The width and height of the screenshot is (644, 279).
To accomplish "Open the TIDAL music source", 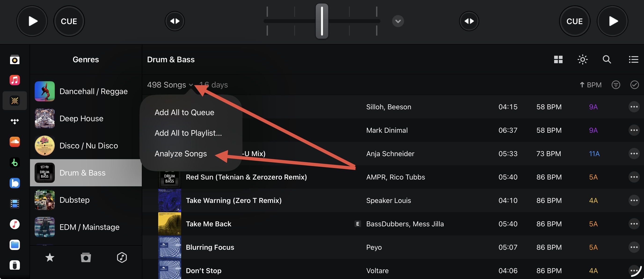I will point(15,121).
